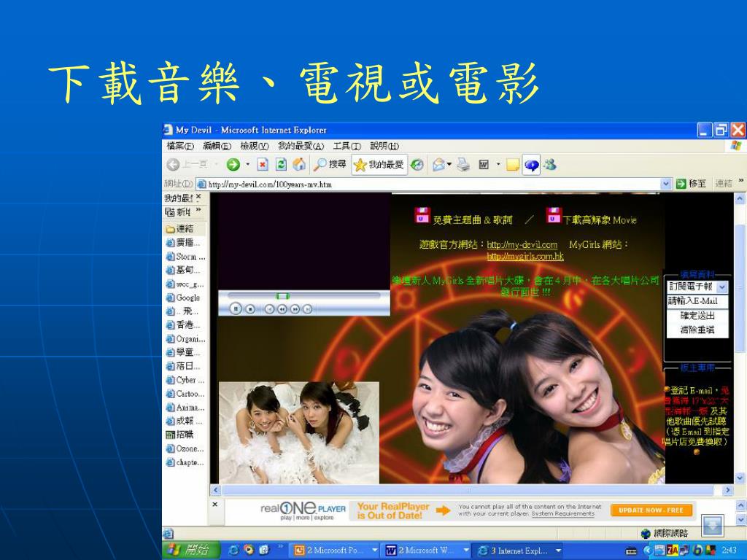Image resolution: width=747 pixels, height=560 pixels.
Task: Click the Messenger people toolbar icon
Action: click(550, 165)
